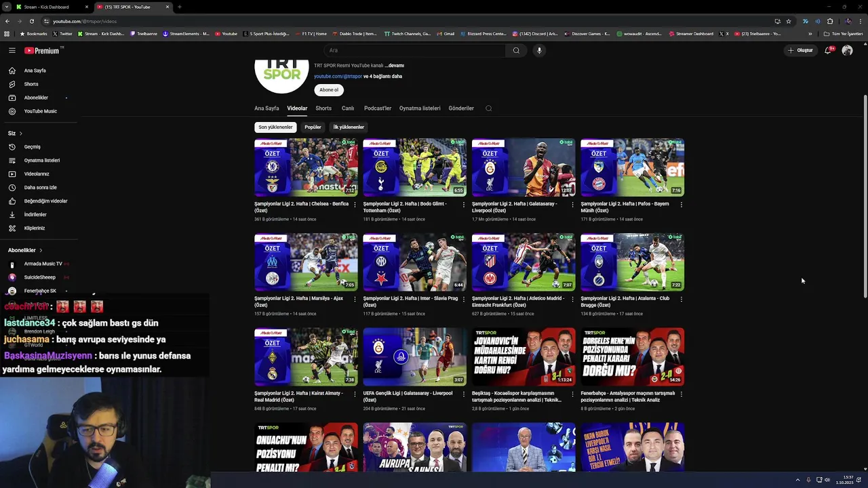Select the Popüler filter chip
The image size is (868, 488).
pos(313,127)
